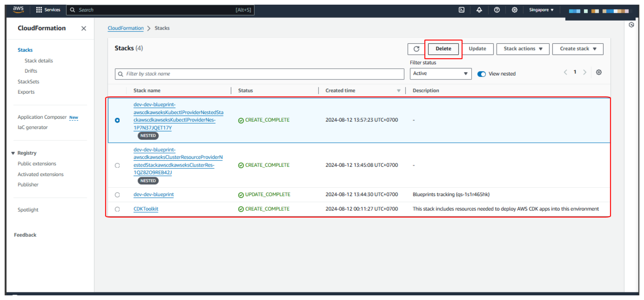Open Drifts in side navigation

tap(31, 71)
